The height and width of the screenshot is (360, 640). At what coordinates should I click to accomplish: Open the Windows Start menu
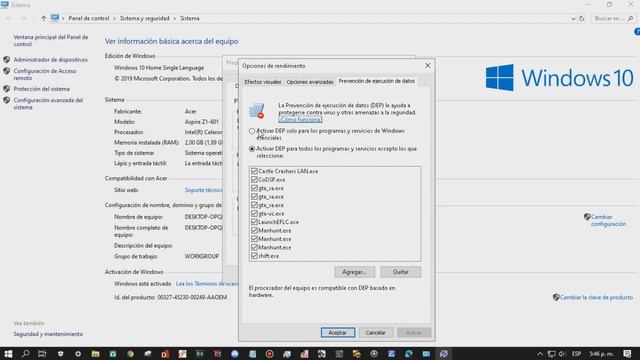[8, 353]
